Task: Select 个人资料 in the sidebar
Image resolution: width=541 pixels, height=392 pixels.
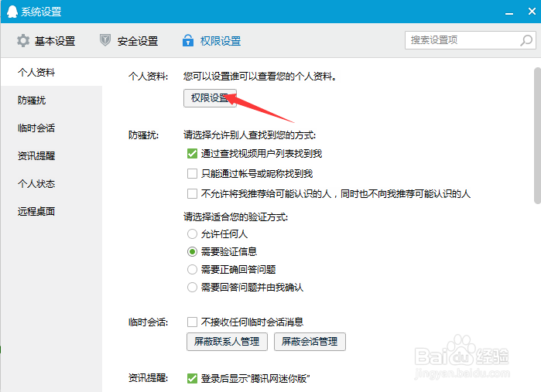Action: (x=51, y=72)
